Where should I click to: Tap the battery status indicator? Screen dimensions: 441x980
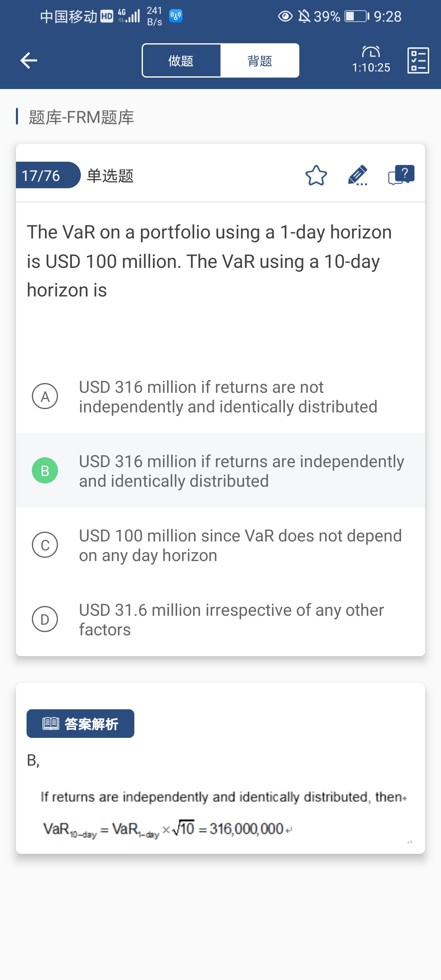pyautogui.click(x=356, y=16)
